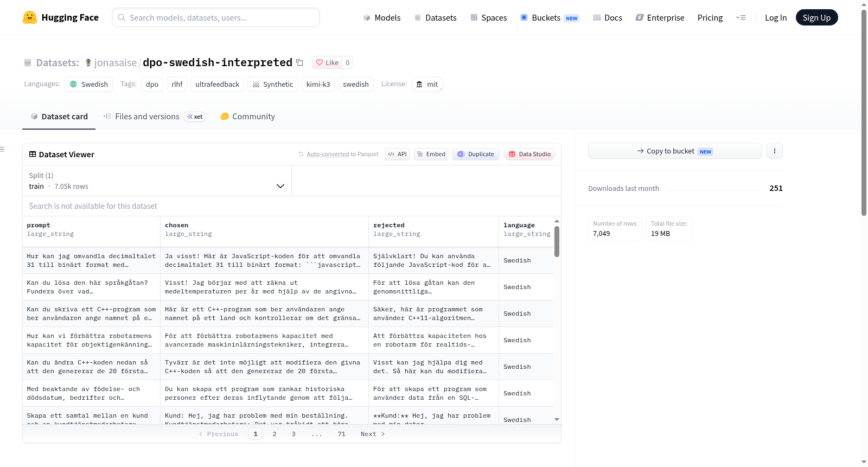Click the Embed button
This screenshot has height=467, width=868.
431,154
